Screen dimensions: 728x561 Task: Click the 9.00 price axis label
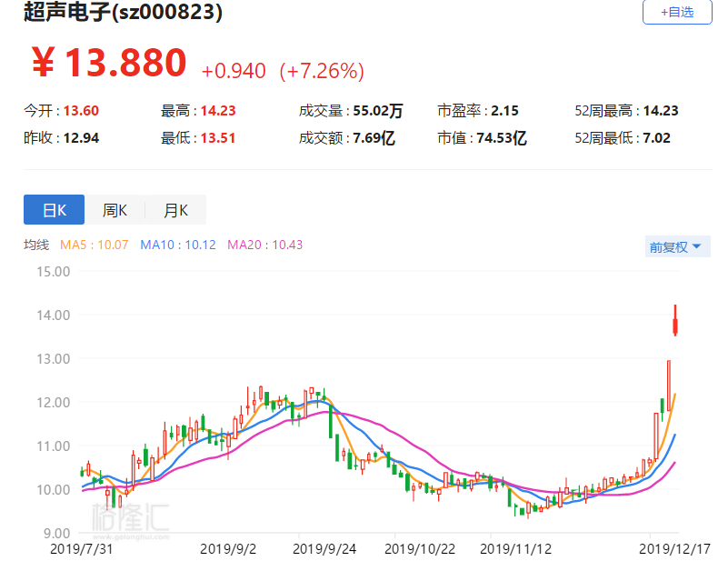[56, 533]
